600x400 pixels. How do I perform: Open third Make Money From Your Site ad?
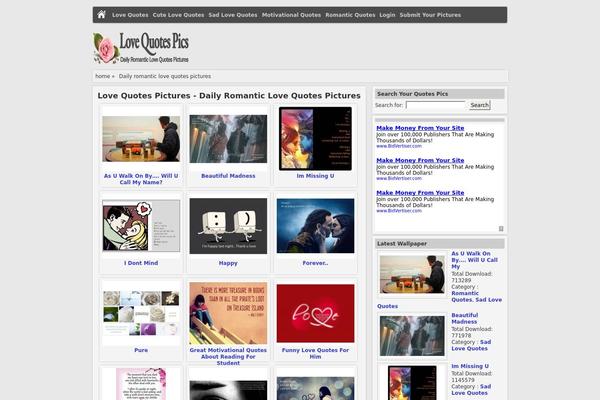pyautogui.click(x=420, y=193)
